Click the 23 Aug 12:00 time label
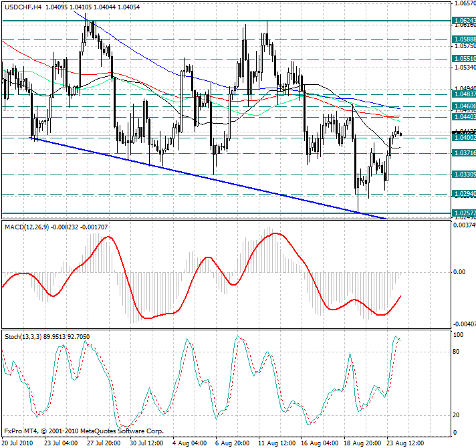476x448 pixels. point(405,443)
